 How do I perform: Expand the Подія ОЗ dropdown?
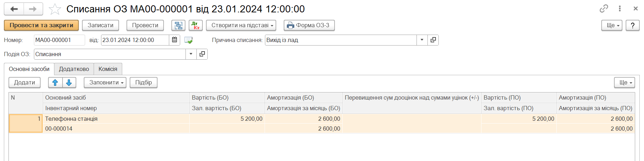pyautogui.click(x=191, y=54)
